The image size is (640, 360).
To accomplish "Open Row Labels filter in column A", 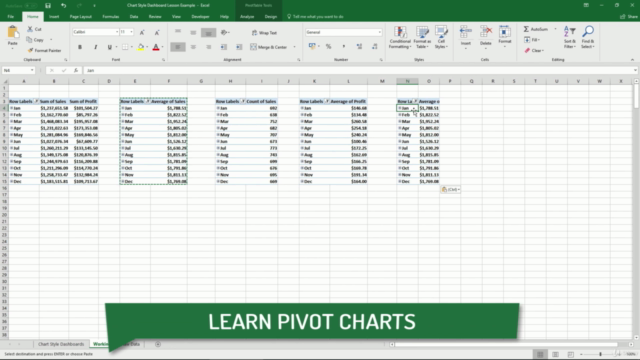I will point(36,101).
